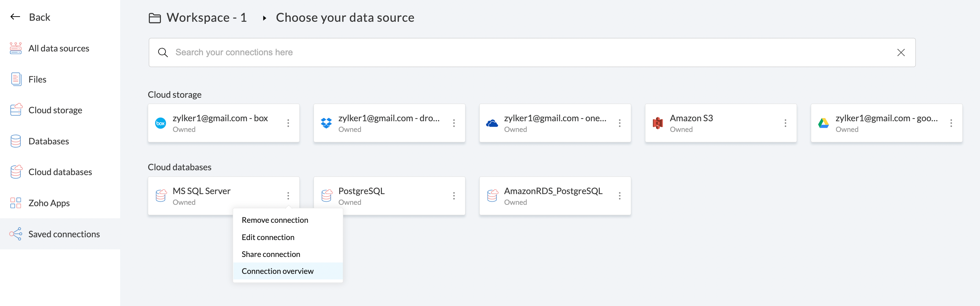Select the Amazon S3 bucket icon
Screen dimensions: 980x306
tap(657, 123)
